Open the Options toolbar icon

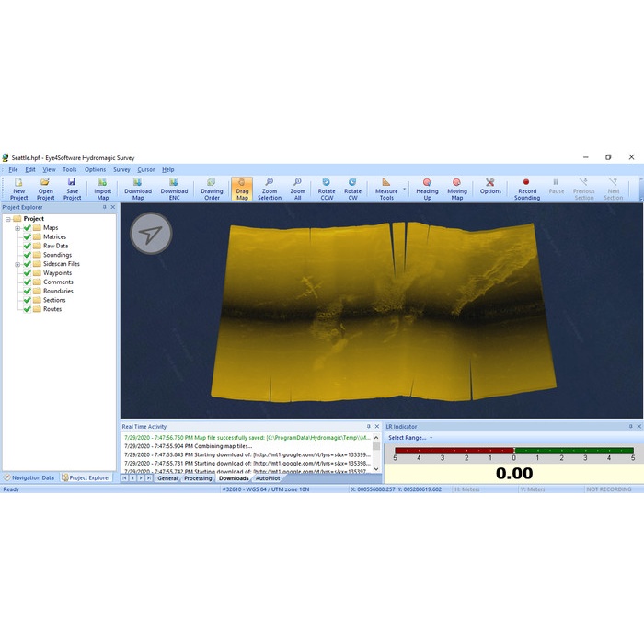pyautogui.click(x=490, y=186)
